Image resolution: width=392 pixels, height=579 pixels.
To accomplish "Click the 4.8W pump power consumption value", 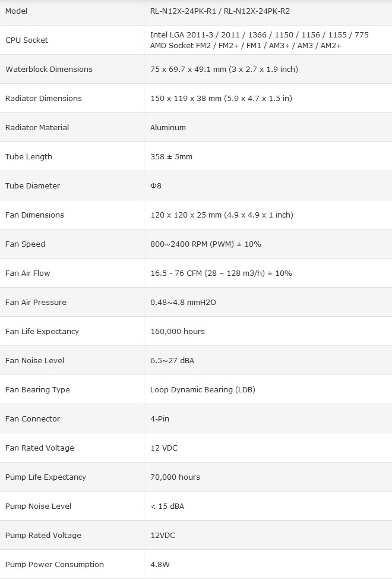I will pos(160,565).
